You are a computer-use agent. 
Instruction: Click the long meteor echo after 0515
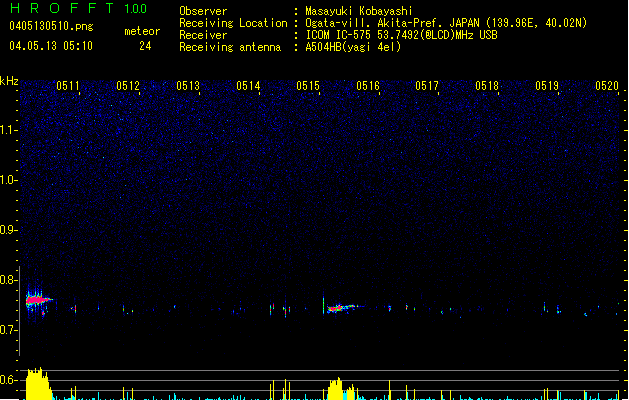pyautogui.click(x=343, y=308)
